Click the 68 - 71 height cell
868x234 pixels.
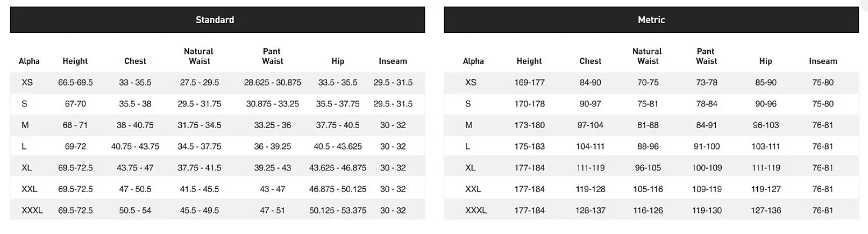pyautogui.click(x=75, y=125)
